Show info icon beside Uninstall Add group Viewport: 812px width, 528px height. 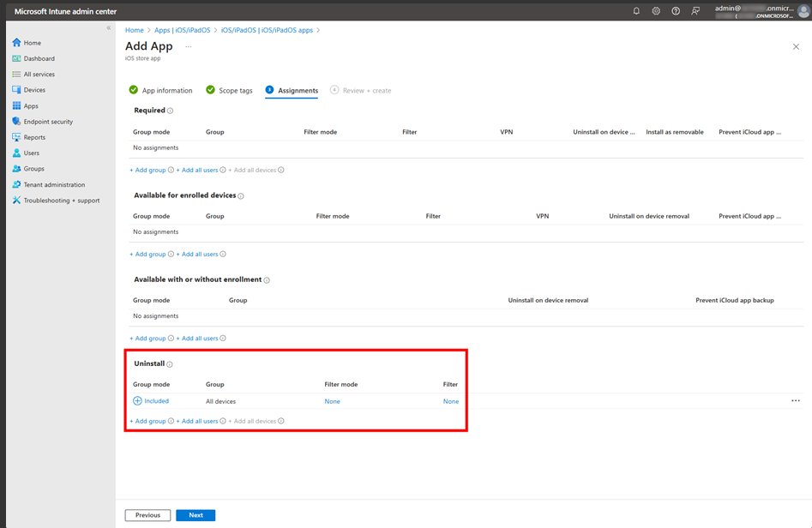171,421
